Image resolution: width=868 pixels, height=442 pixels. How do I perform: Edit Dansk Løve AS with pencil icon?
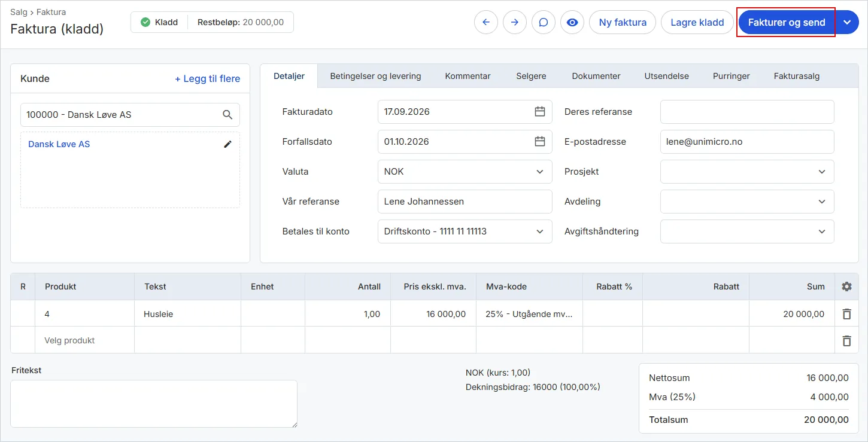click(x=227, y=144)
